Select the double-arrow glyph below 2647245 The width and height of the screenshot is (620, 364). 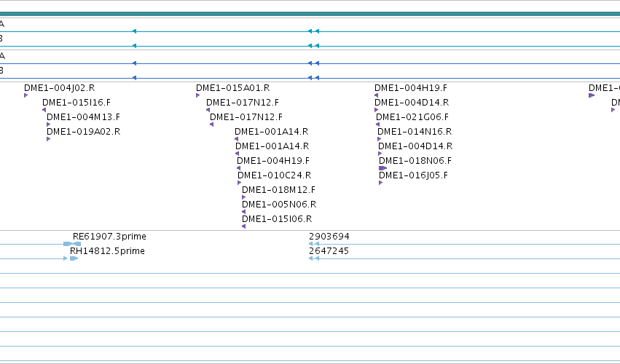(x=314, y=258)
